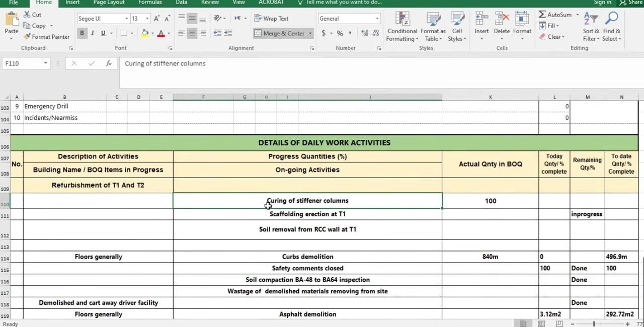This screenshot has height=327, width=644.
Task: Toggle top align in Alignment group
Action: (181, 19)
